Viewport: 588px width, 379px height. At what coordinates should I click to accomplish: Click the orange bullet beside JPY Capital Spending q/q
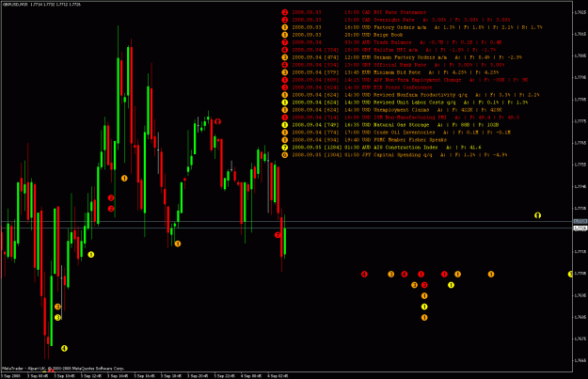tap(285, 155)
